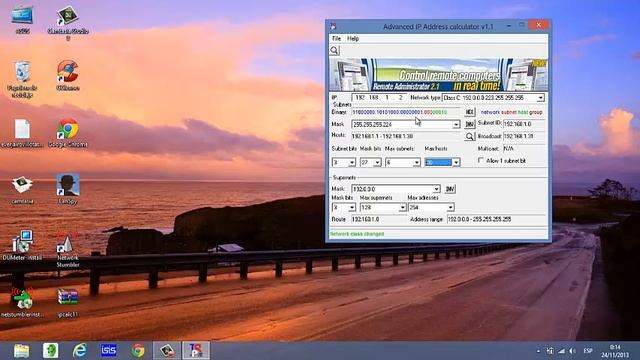The image size is (640, 360).
Task: Select the ipcalc11 archive desktop icon
Action: (x=68, y=303)
